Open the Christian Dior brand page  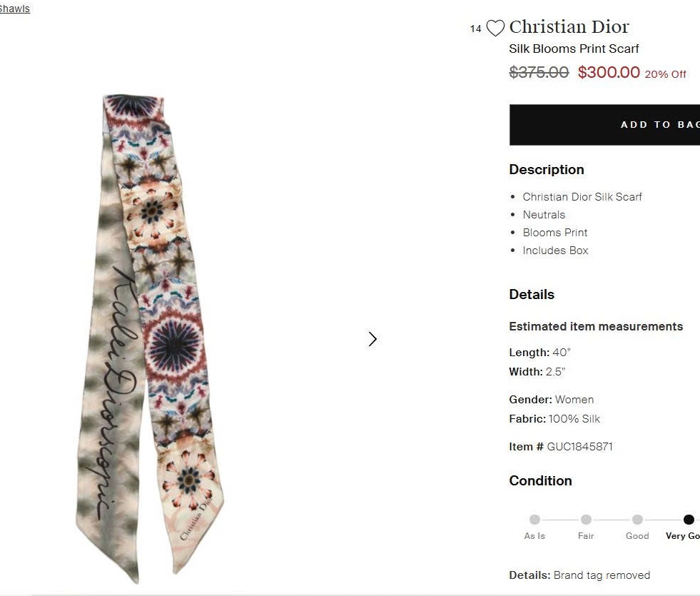pyautogui.click(x=569, y=27)
